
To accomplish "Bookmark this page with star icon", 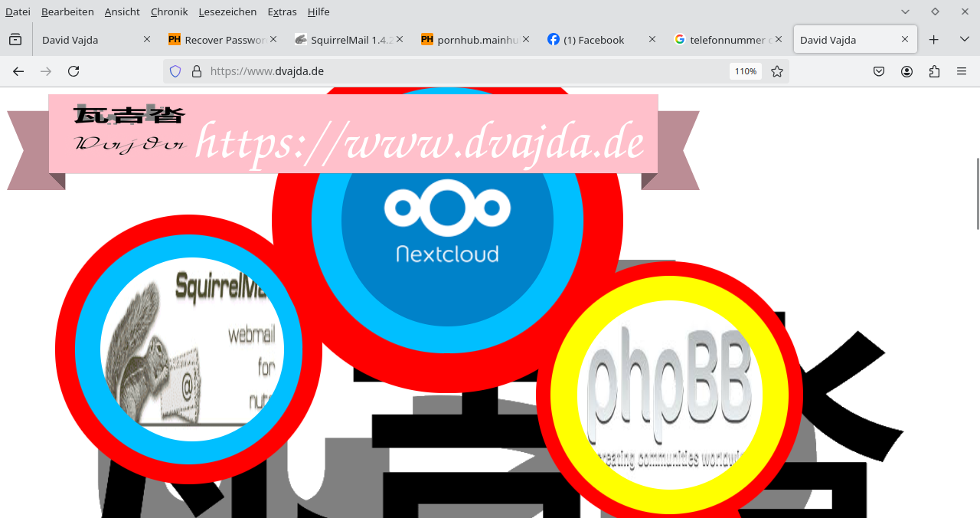I will pyautogui.click(x=777, y=71).
